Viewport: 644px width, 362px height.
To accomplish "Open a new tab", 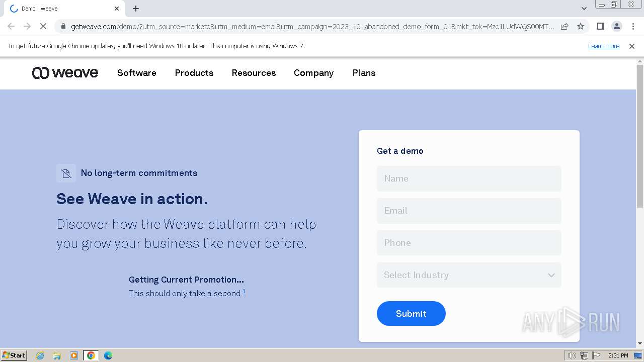I will (x=136, y=9).
